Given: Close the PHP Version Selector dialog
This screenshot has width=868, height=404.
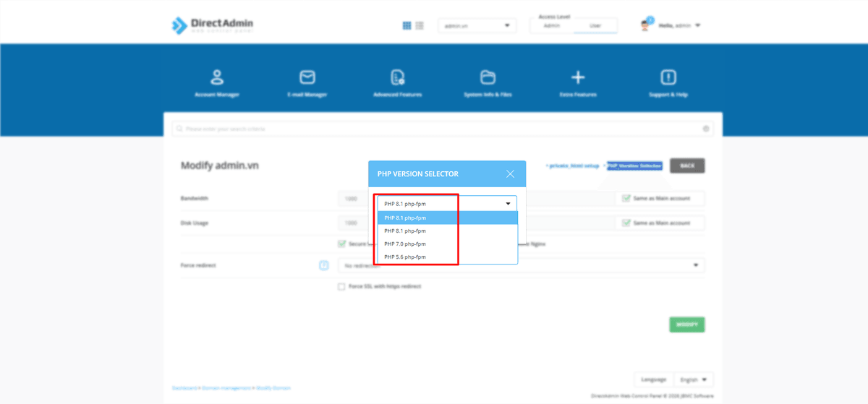Looking at the screenshot, I should [510, 174].
